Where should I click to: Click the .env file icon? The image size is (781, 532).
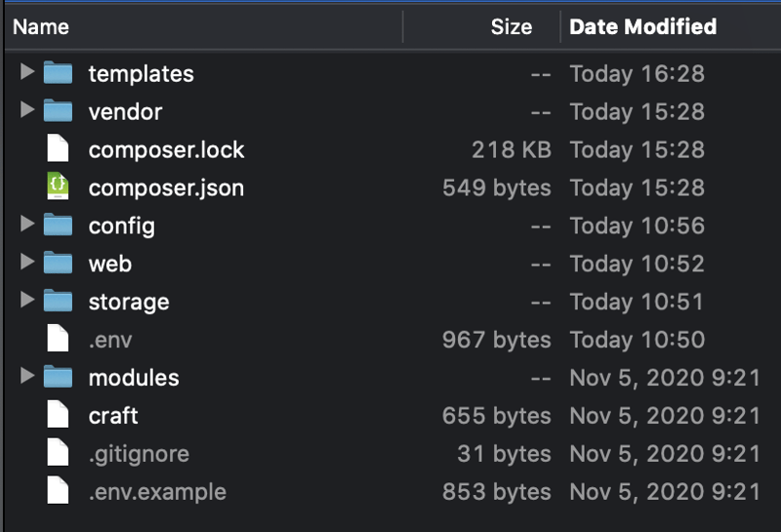point(59,340)
